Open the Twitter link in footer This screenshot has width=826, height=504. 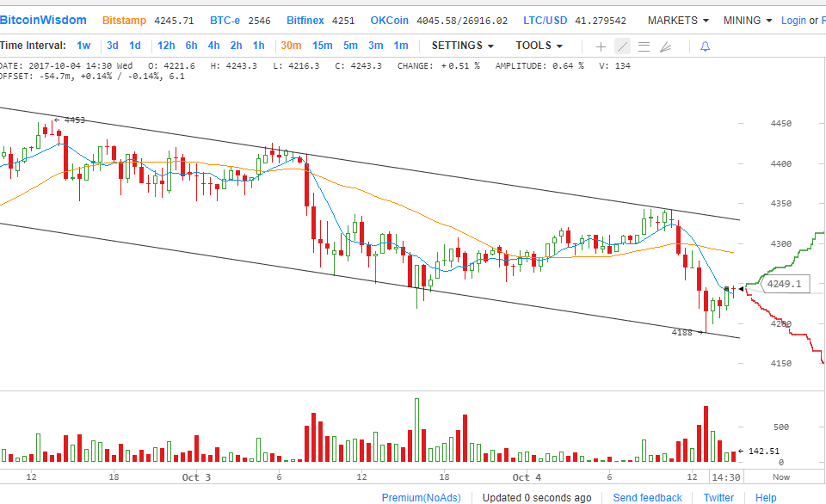tap(718, 497)
